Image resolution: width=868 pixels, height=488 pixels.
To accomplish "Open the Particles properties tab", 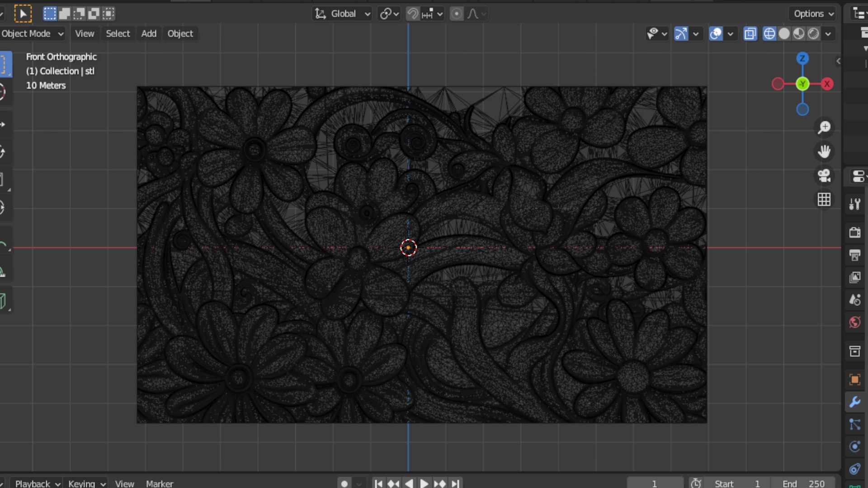I will (x=854, y=424).
